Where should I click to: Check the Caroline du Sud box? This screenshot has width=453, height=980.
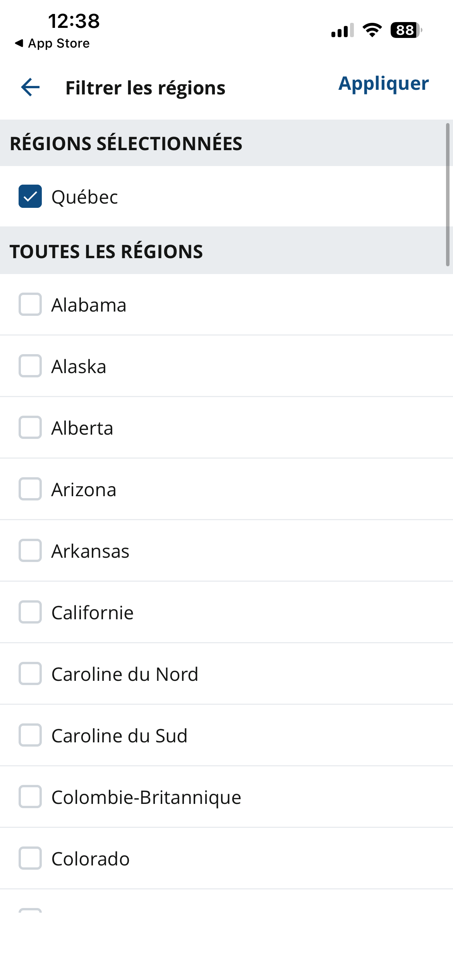pyautogui.click(x=30, y=735)
